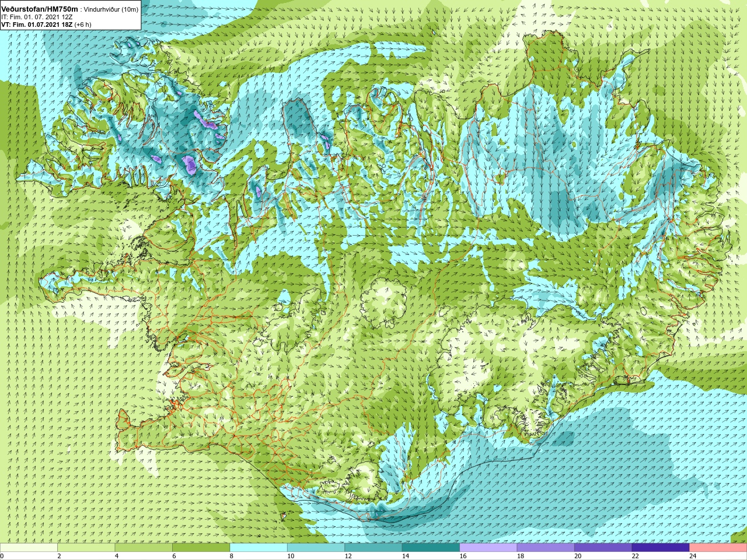
Task: Click the medium green 4–6 legend swatch
Action: (x=144, y=548)
